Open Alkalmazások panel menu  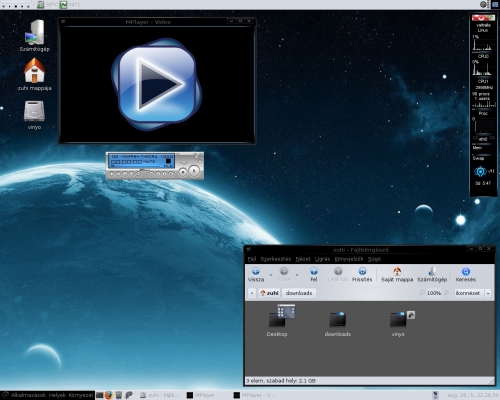pyautogui.click(x=28, y=395)
